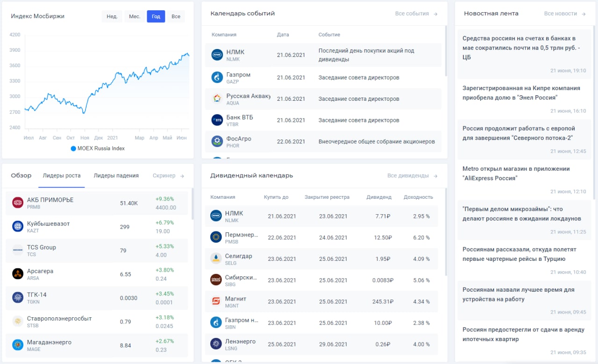Open Все новости link
The image size is (598, 364).
(x=565, y=14)
